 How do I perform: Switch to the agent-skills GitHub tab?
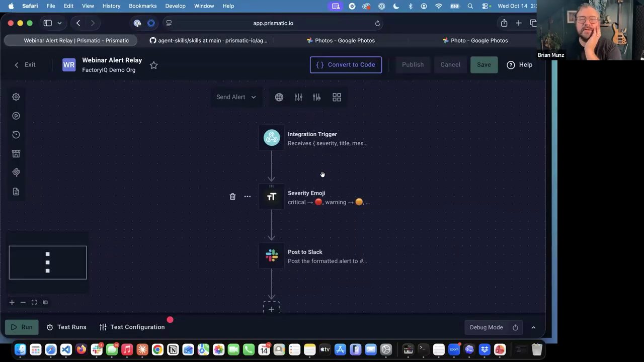tap(208, 40)
